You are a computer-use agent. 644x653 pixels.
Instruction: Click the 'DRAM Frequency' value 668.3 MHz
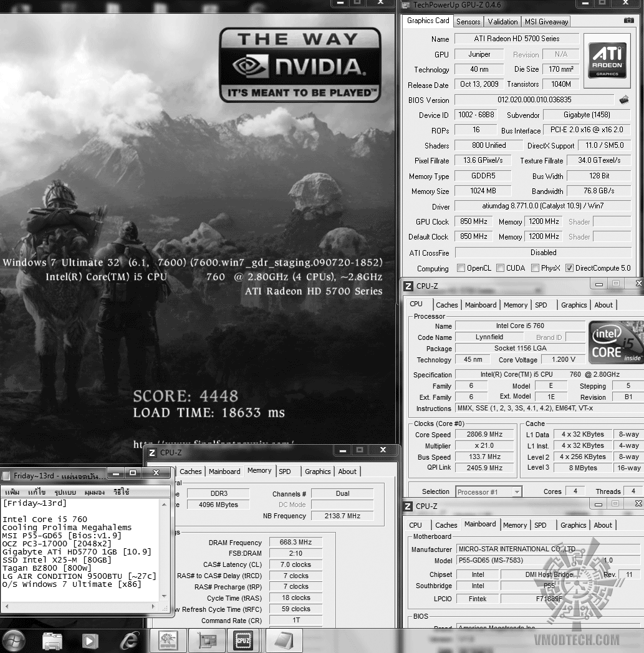(296, 542)
